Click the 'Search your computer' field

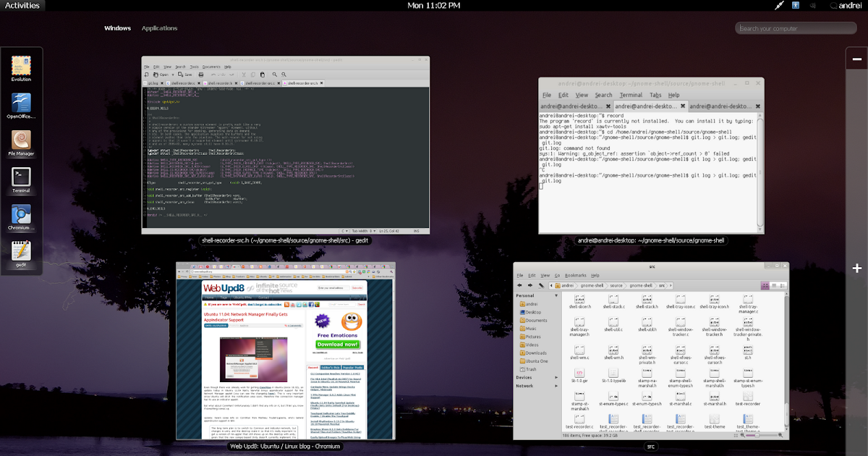tap(796, 28)
